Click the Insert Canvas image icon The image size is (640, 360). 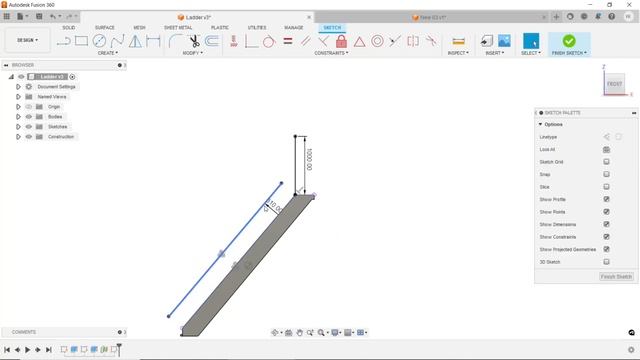(504, 41)
